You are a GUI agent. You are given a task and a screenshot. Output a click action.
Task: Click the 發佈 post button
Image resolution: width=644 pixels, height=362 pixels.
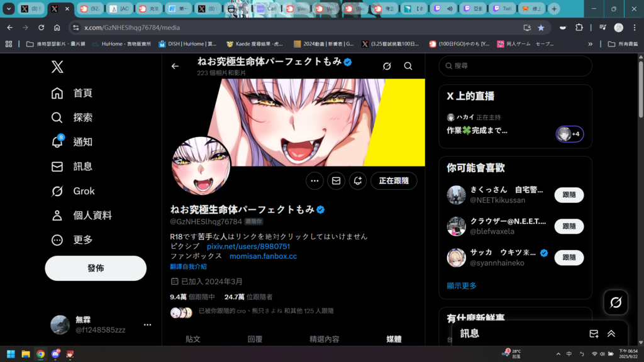[96, 268]
